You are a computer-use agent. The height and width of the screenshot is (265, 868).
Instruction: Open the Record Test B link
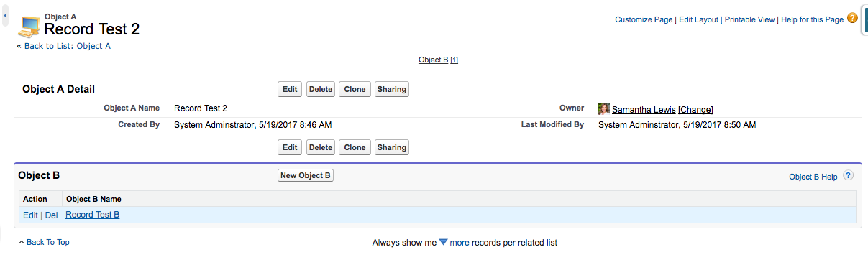point(92,215)
